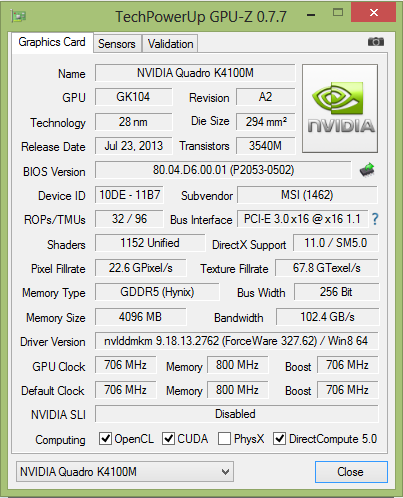Click the GPU Clock row Memory 800 MHz field

[x=237, y=365]
